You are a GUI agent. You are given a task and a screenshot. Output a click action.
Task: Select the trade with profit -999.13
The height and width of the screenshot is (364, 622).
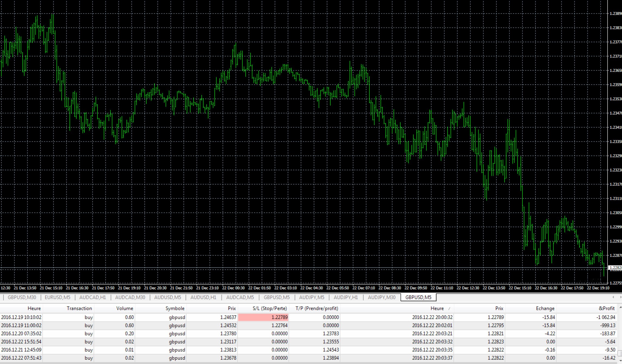coord(607,325)
